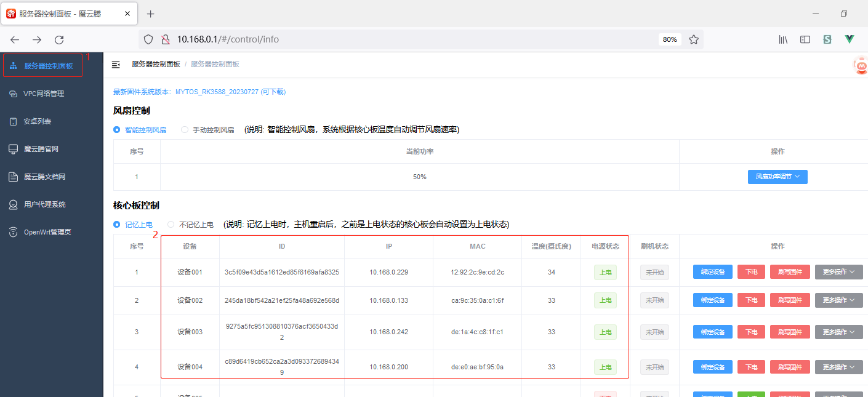Viewport: 868px width, 397px height.
Task: Select 智能控制风扇 radio option
Action: pos(117,130)
